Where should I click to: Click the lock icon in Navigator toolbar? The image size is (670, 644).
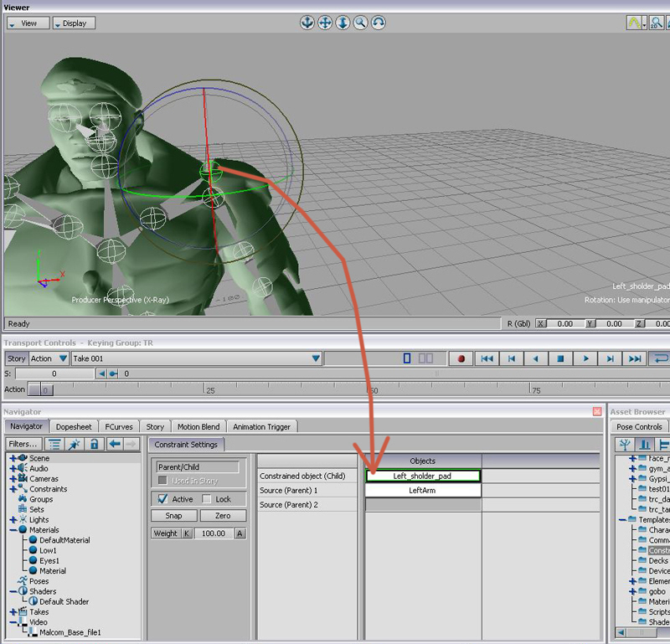95,444
